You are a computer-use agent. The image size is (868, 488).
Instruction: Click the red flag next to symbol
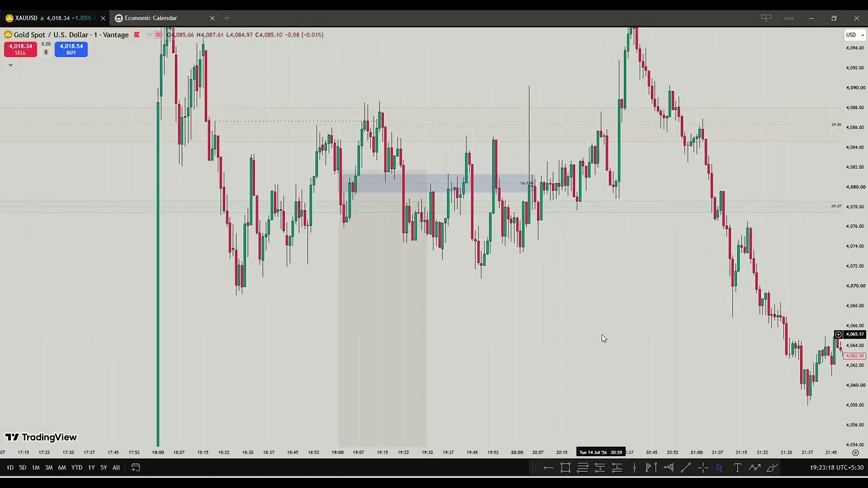[136, 35]
